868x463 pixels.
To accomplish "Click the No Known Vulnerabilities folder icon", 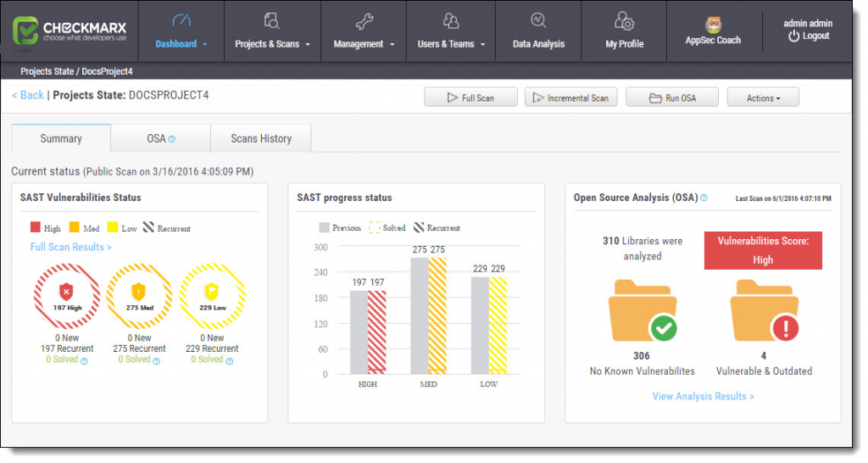I will click(x=642, y=311).
